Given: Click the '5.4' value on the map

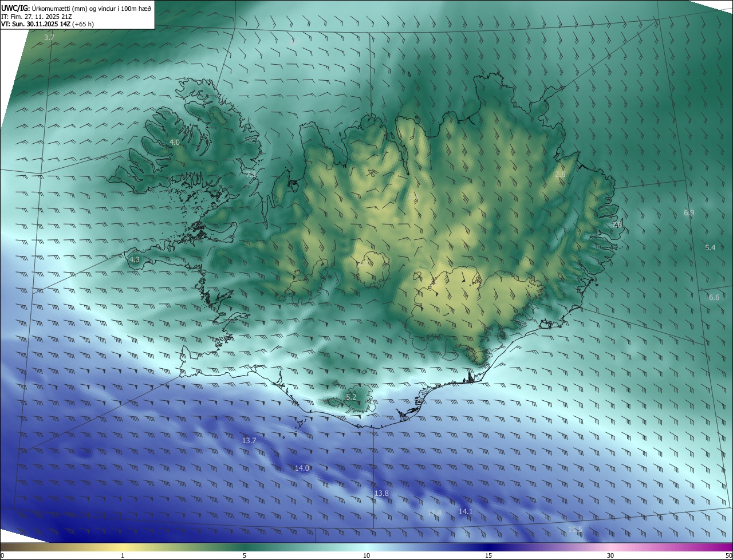Looking at the screenshot, I should point(710,247).
